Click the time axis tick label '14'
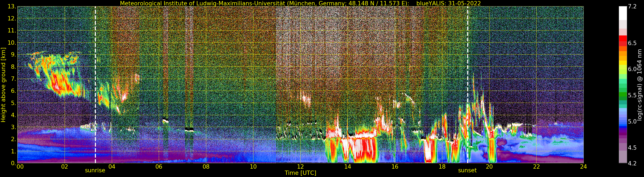The height and width of the screenshot is (177, 644). point(347,166)
